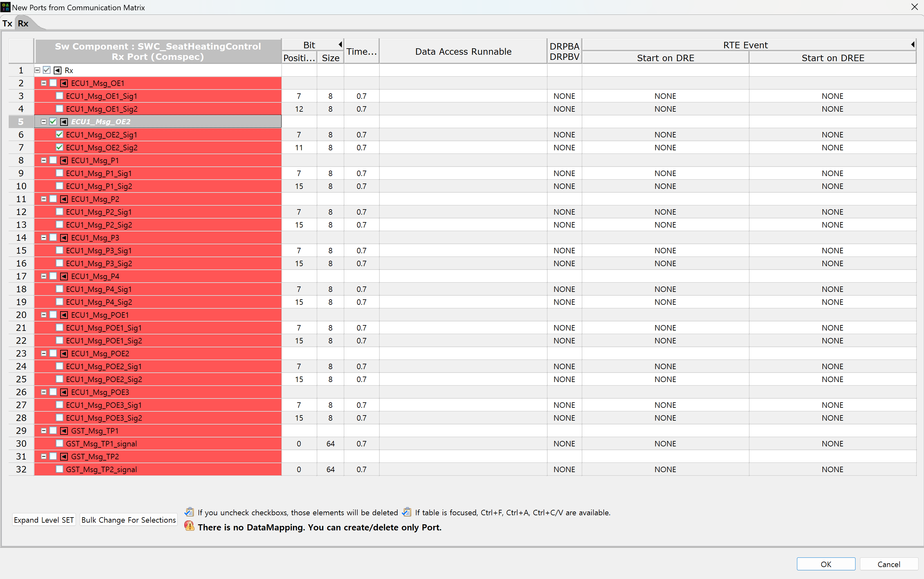Viewport: 924px width, 579px height.
Task: Click the Data Access Runnable column header
Action: [463, 51]
